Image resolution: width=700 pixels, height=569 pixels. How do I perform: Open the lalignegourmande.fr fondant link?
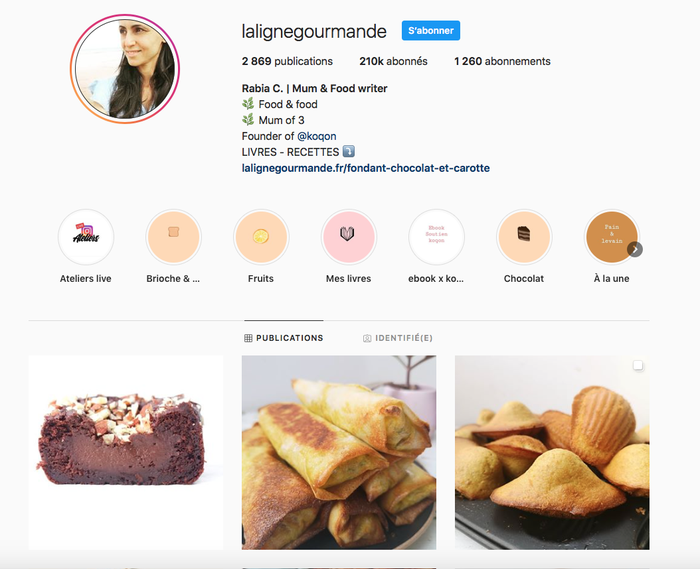point(366,168)
